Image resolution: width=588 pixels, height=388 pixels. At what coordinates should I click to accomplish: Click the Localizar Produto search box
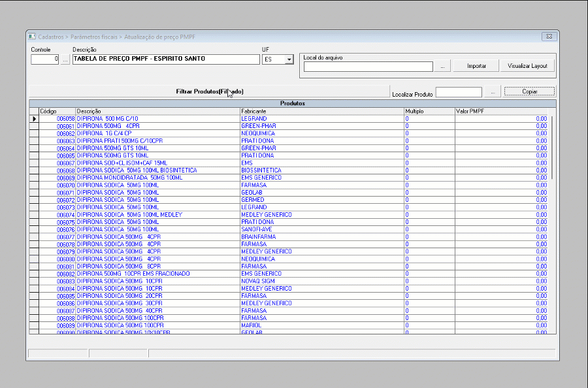point(459,92)
